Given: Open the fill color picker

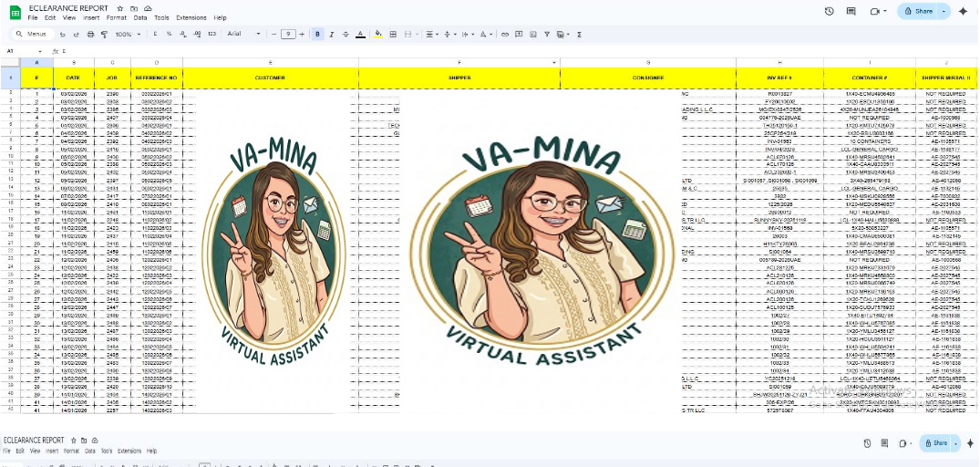Looking at the screenshot, I should coord(378,35).
